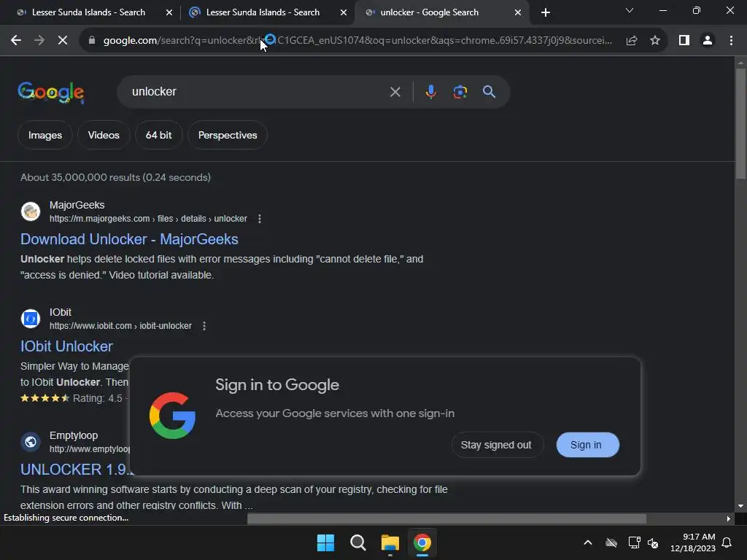Open the Chrome three-dot menu
The height and width of the screenshot is (560, 747).
[x=731, y=41]
